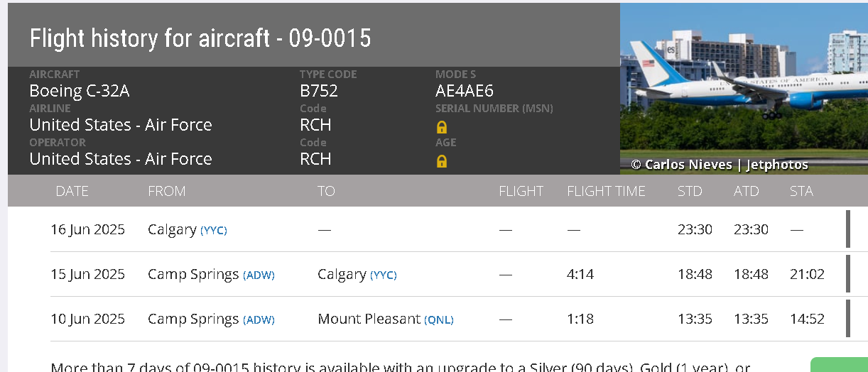The image size is (868, 372).
Task: Click the FLIGHT TIME column header
Action: 606,191
